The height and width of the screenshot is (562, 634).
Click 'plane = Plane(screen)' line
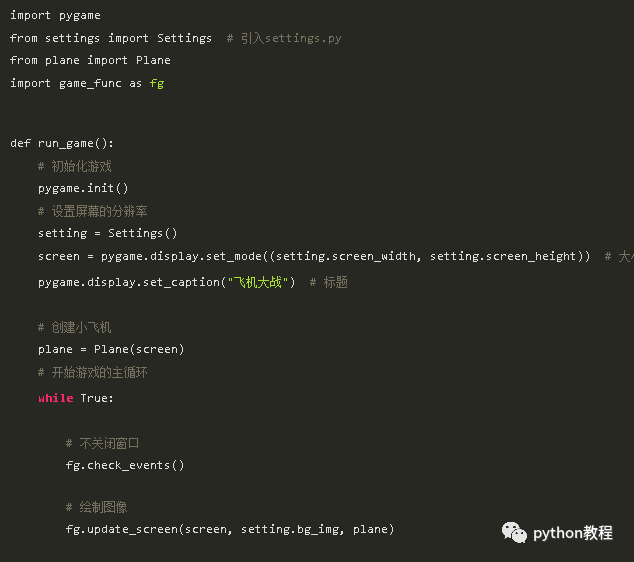(x=111, y=349)
